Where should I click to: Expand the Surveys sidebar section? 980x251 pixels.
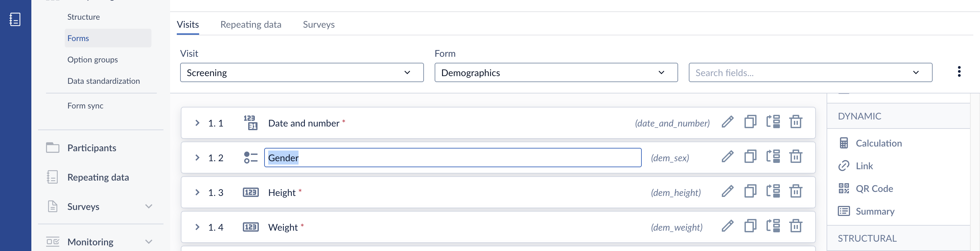[x=148, y=206]
